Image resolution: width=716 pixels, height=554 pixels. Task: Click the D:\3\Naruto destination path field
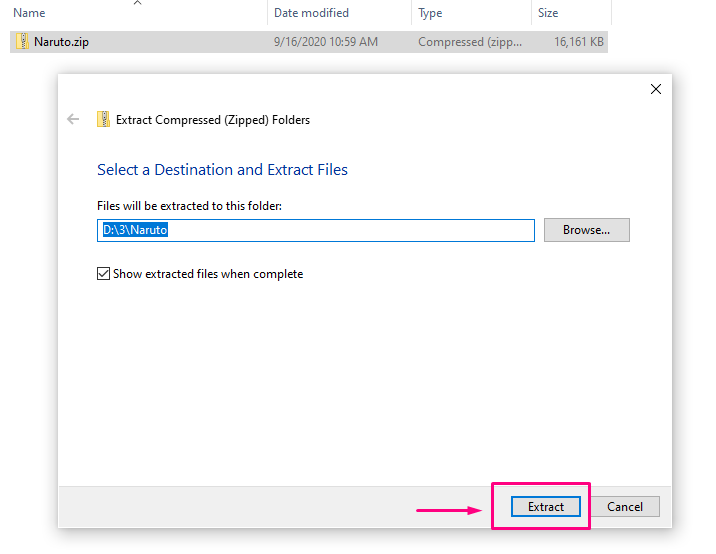point(316,230)
